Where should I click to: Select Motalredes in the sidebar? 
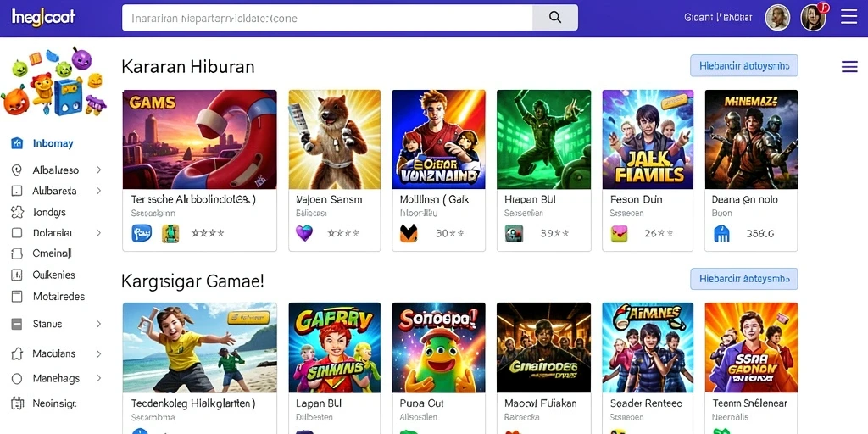(x=58, y=296)
